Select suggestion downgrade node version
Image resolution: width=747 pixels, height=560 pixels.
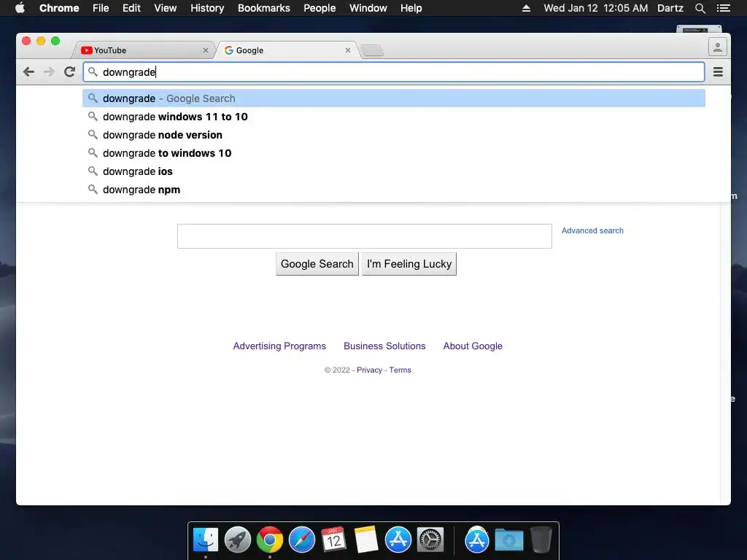393,135
